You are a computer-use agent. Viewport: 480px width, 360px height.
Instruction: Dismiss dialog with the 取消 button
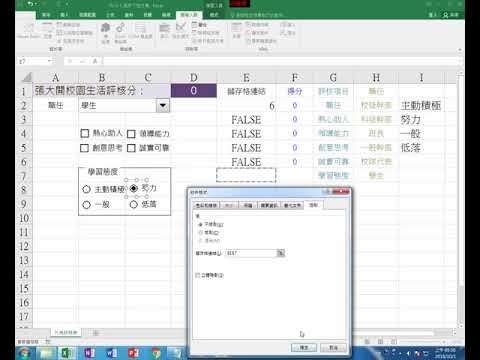pos(334,348)
